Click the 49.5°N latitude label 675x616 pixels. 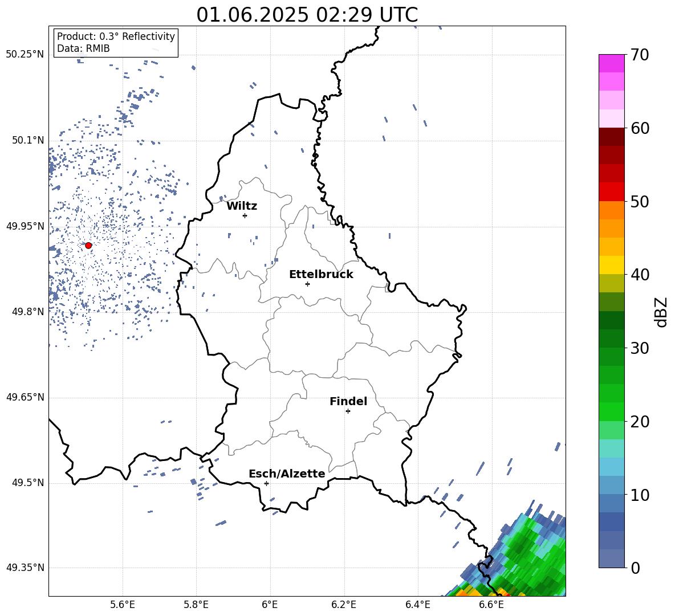(x=28, y=483)
